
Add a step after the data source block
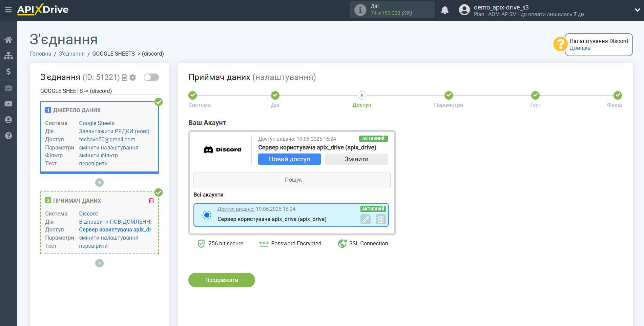(99, 183)
